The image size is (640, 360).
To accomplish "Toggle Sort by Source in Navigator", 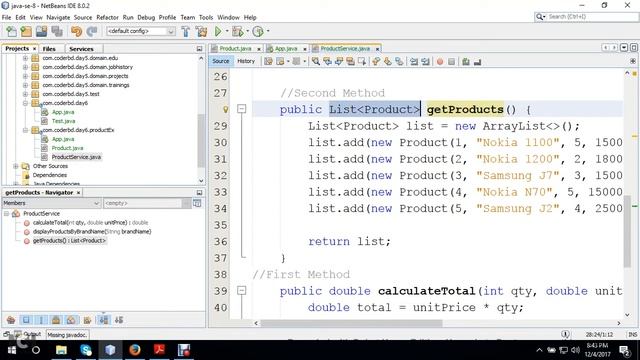I will point(119,320).
